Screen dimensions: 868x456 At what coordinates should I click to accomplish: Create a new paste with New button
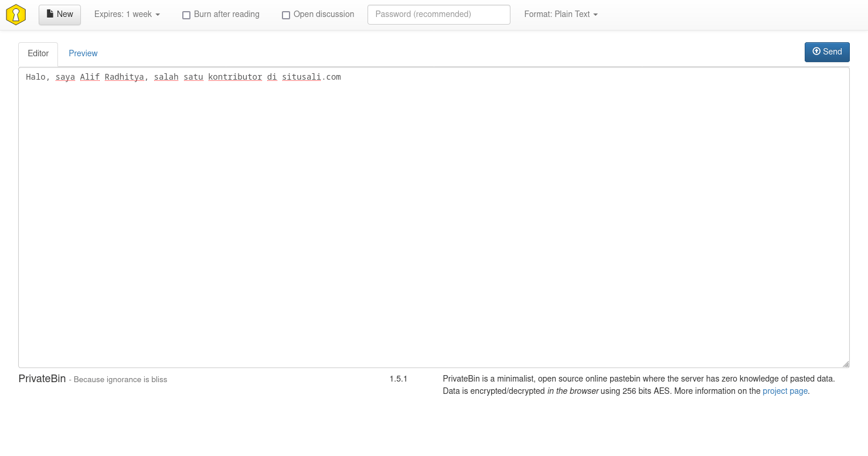point(60,15)
